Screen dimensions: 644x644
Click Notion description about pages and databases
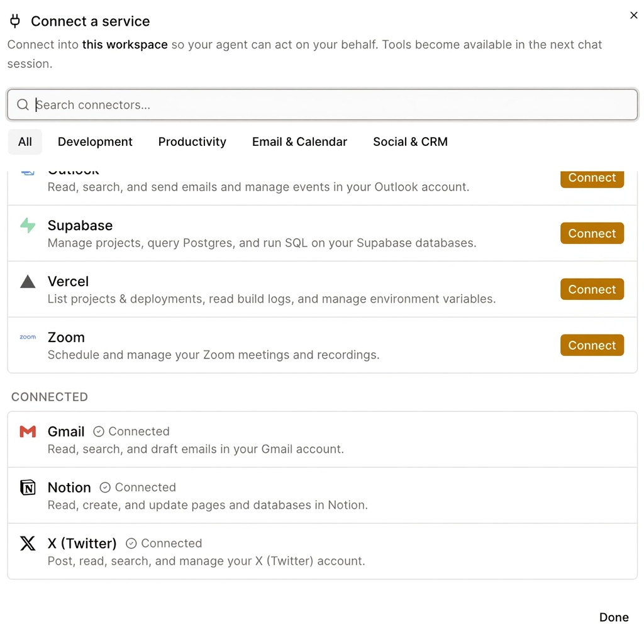(208, 505)
